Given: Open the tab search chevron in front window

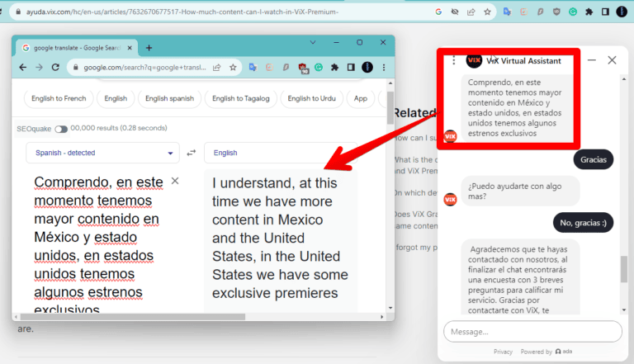Looking at the screenshot, I should tap(313, 42).
